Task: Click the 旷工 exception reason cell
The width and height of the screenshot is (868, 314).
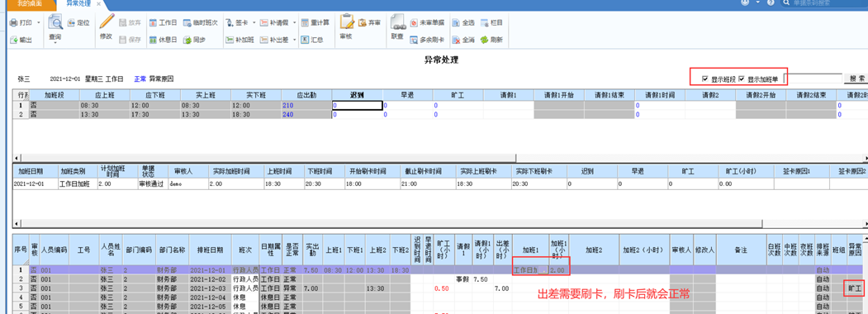Action: 855,288
